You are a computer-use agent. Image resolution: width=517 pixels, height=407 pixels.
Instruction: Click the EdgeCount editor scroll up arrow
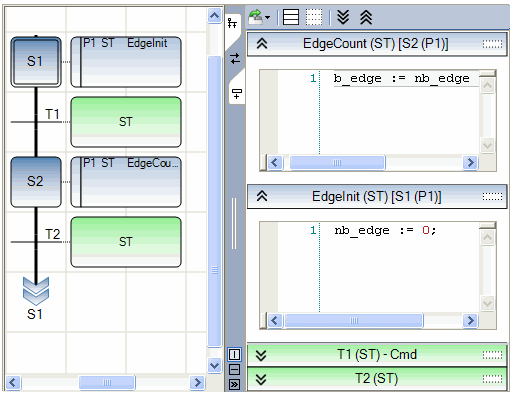487,86
